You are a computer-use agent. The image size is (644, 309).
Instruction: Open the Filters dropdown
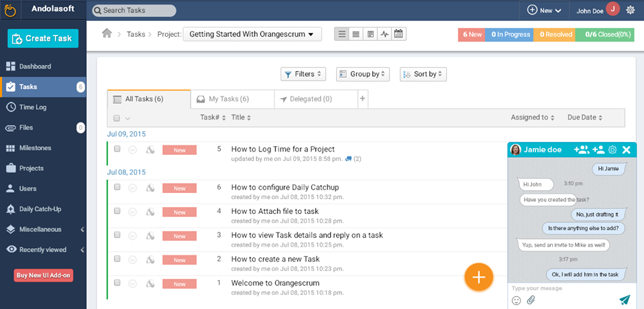303,74
